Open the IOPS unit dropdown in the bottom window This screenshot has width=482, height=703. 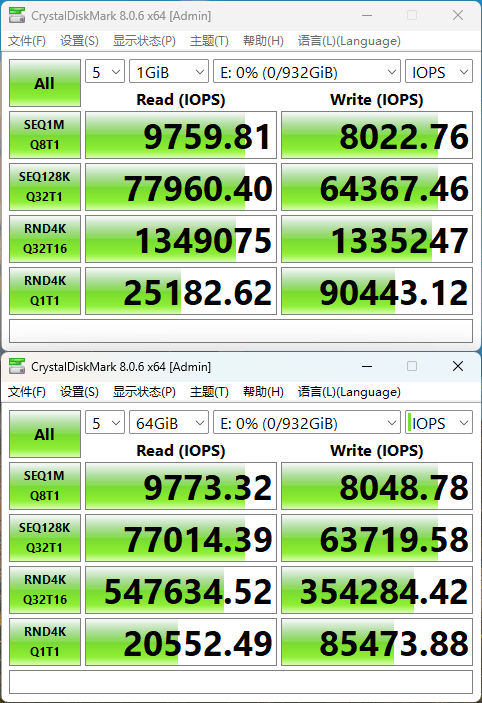pyautogui.click(x=439, y=423)
